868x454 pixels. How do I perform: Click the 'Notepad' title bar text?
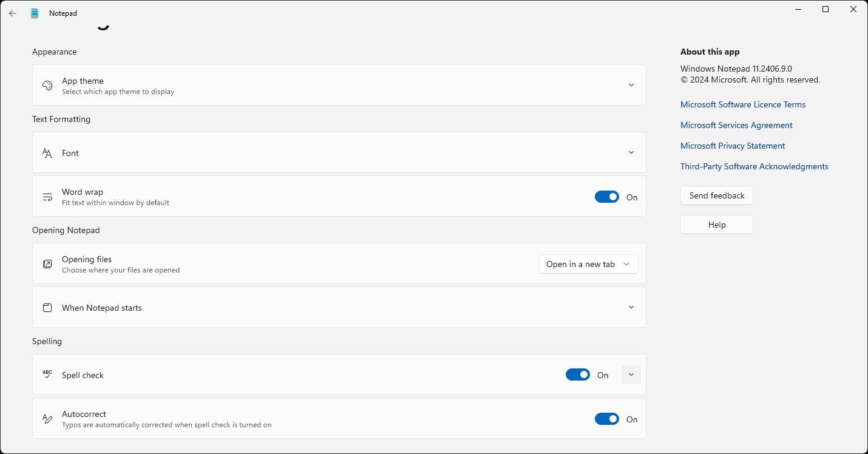(x=63, y=13)
